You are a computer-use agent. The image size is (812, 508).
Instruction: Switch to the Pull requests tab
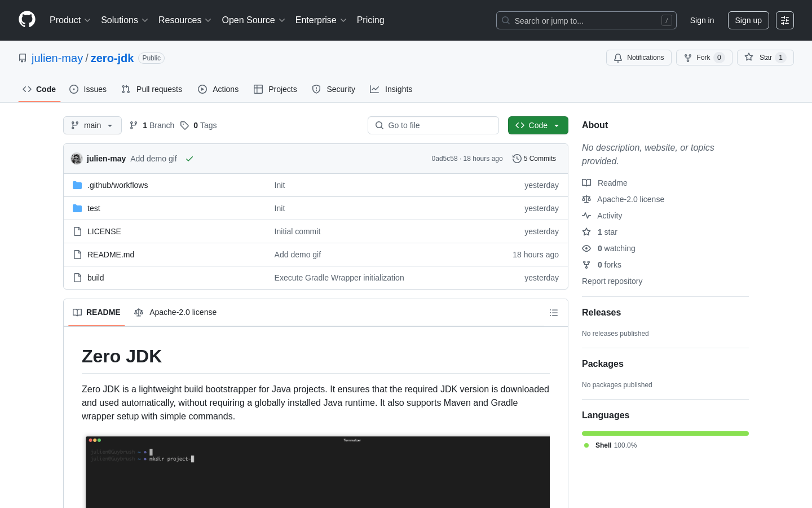[x=152, y=89]
